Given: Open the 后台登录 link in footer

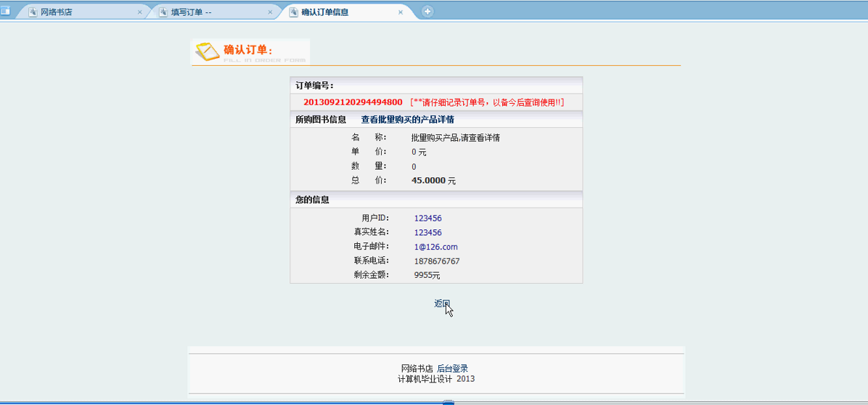Looking at the screenshot, I should 453,369.
